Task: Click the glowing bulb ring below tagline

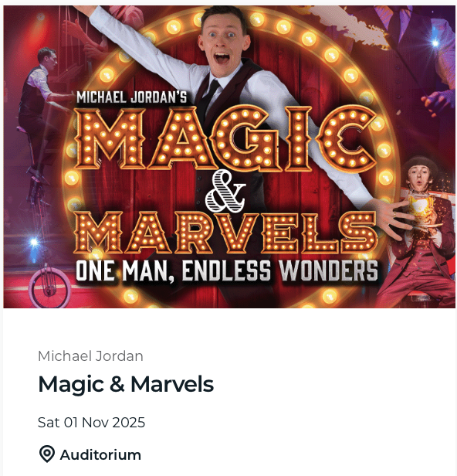Action: click(x=228, y=296)
